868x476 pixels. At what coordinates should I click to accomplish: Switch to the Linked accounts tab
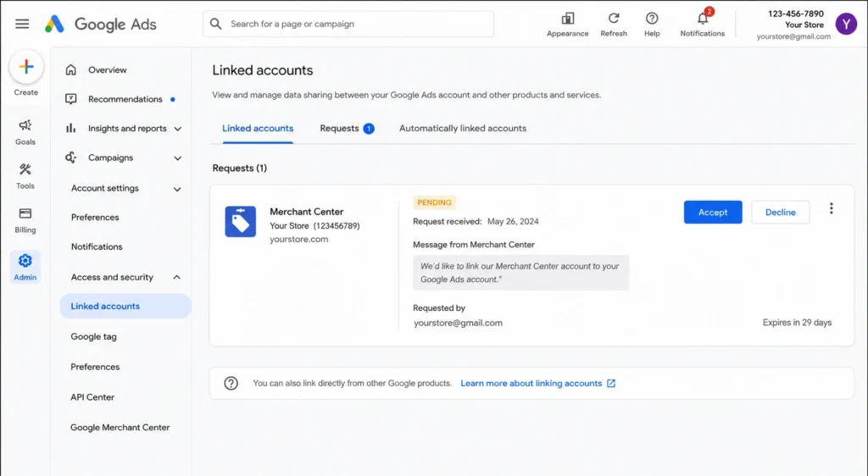pyautogui.click(x=258, y=128)
